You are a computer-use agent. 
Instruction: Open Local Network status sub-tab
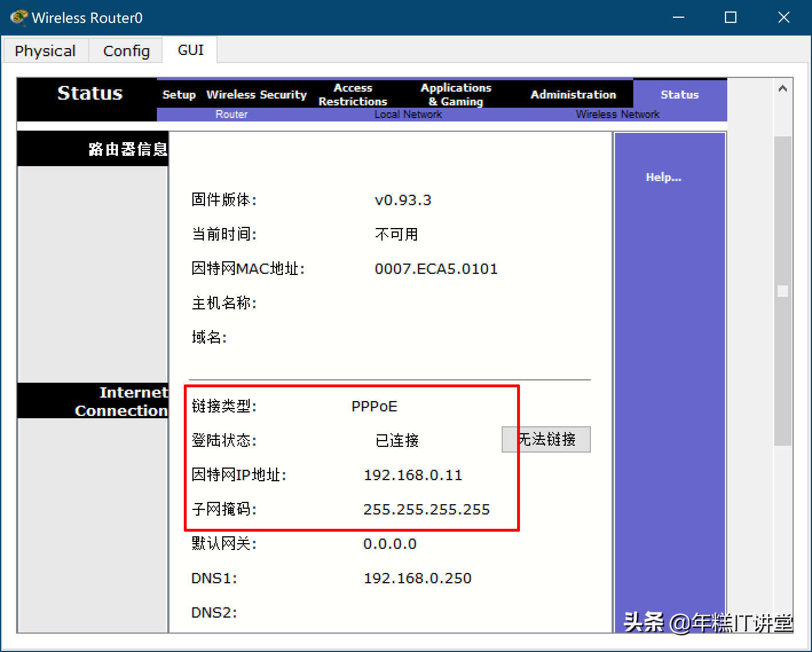coord(408,114)
